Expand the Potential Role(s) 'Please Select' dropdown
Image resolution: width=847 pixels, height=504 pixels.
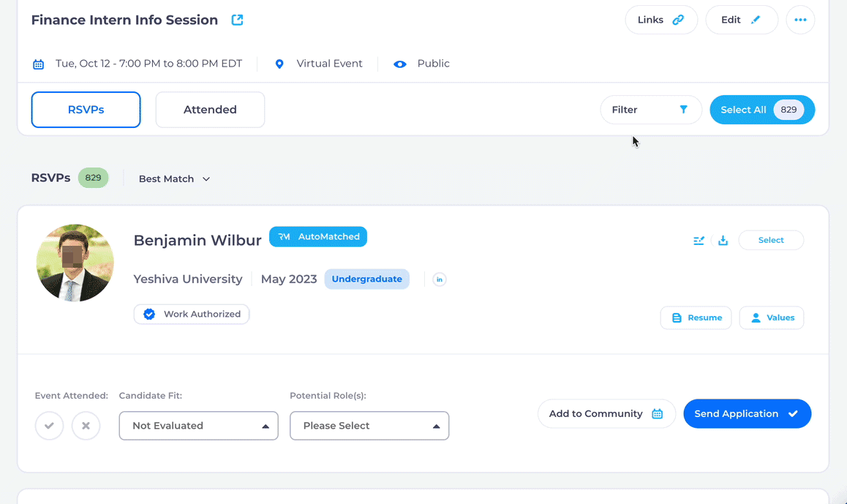coord(369,426)
